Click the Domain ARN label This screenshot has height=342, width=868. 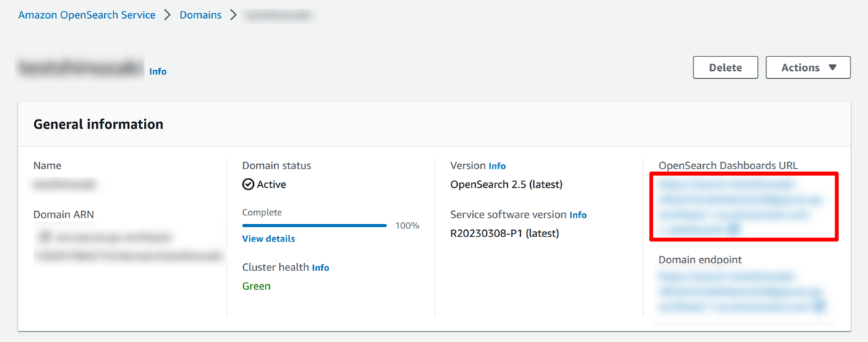point(64,215)
